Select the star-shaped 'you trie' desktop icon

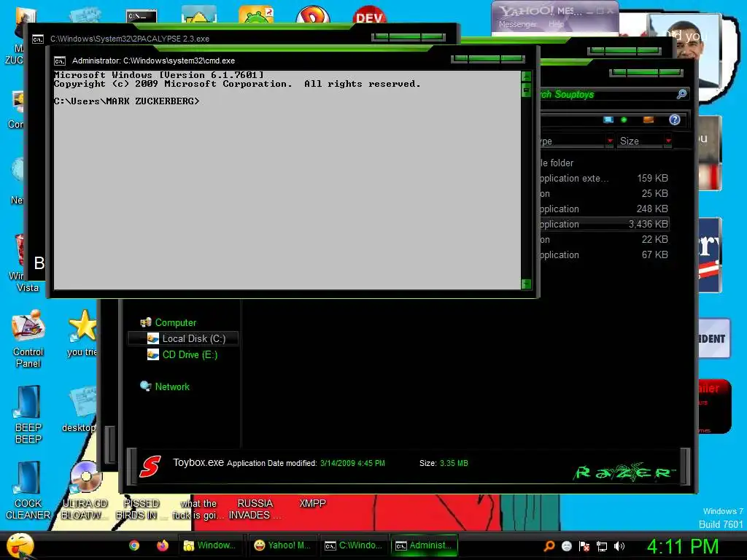click(82, 332)
